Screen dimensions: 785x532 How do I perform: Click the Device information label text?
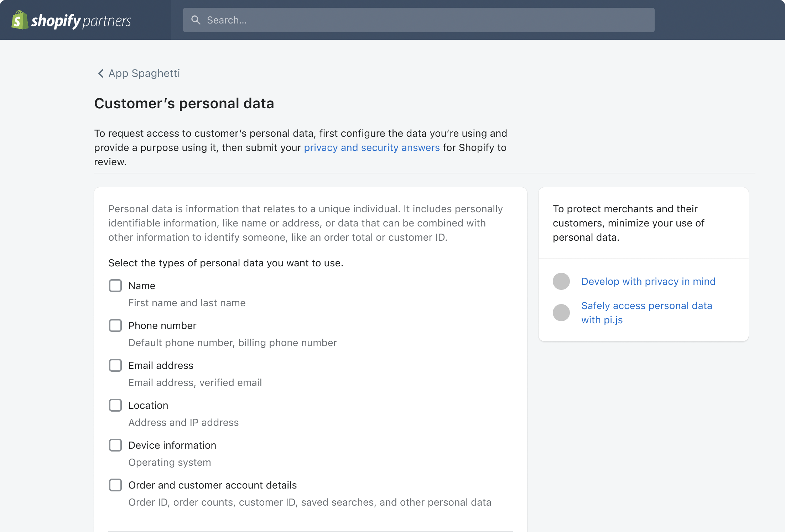coord(172,445)
